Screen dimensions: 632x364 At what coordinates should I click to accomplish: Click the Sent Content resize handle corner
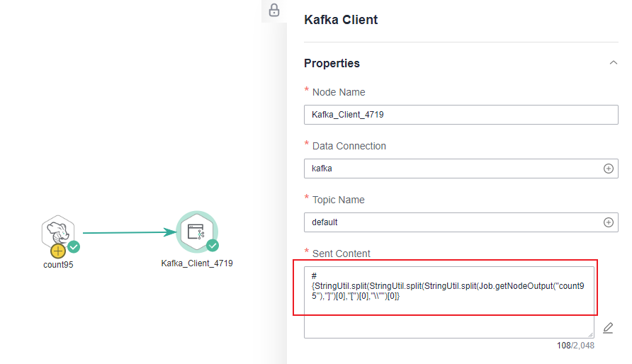(590, 334)
